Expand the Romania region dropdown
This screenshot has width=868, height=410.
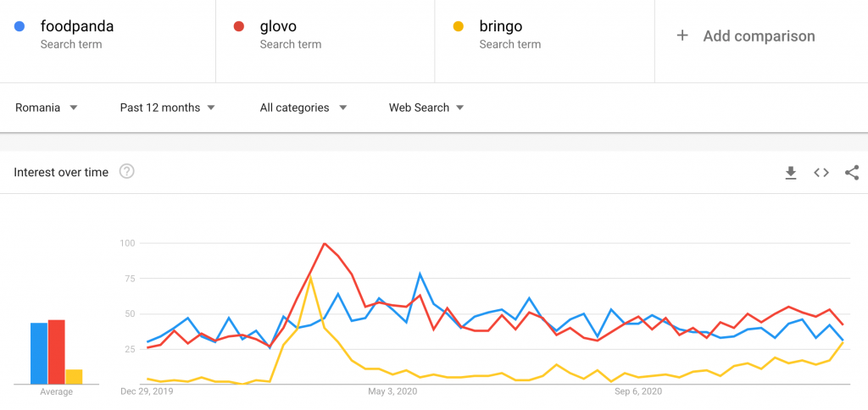click(x=47, y=108)
